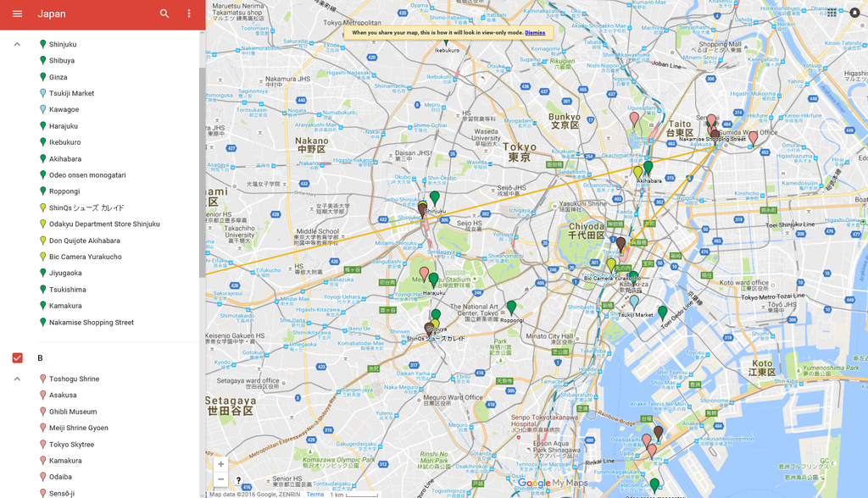Open the Google apps grid
Viewport: 868px width, 498px height.
tap(832, 13)
